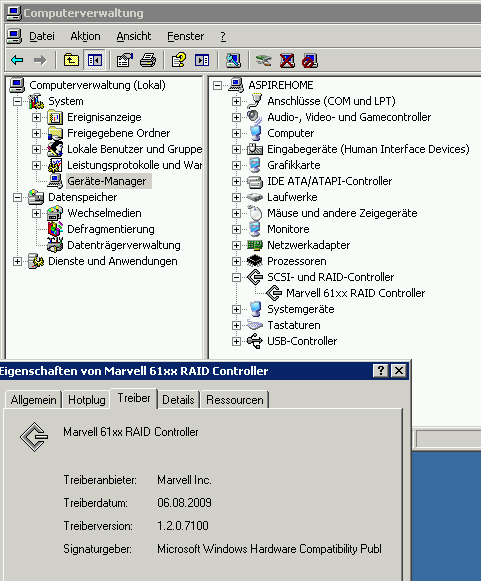The height and width of the screenshot is (581, 481).
Task: Switch to the Hotplug tab
Action: [87, 400]
